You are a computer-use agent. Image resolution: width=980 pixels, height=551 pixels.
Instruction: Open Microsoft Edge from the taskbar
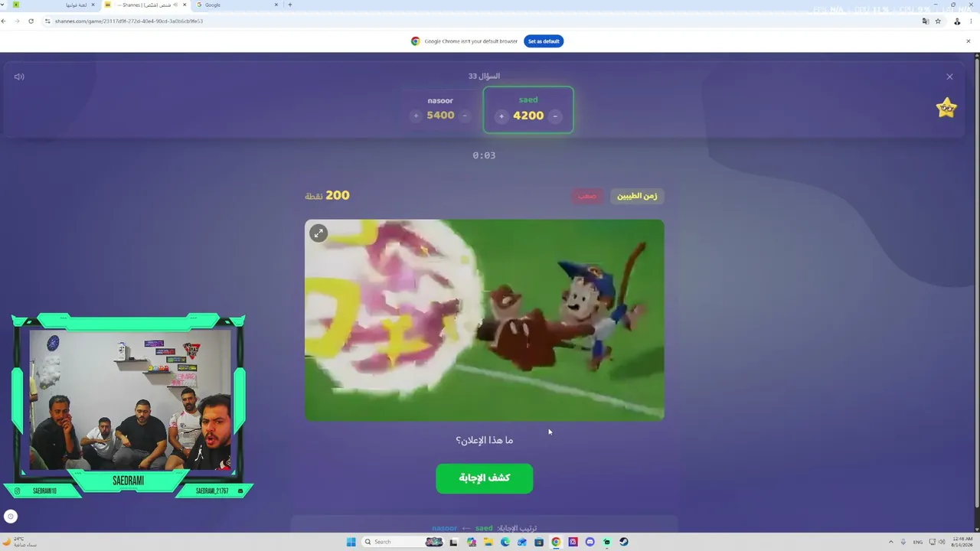coord(505,542)
